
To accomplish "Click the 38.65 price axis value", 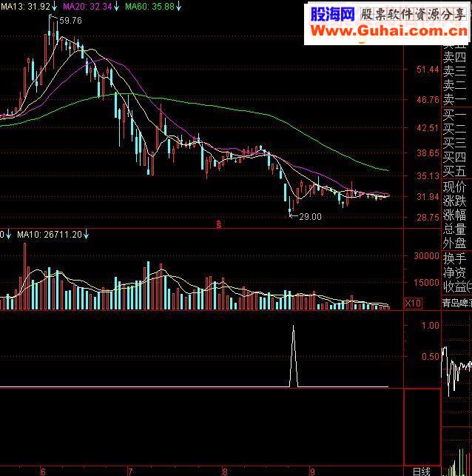I will point(428,152).
